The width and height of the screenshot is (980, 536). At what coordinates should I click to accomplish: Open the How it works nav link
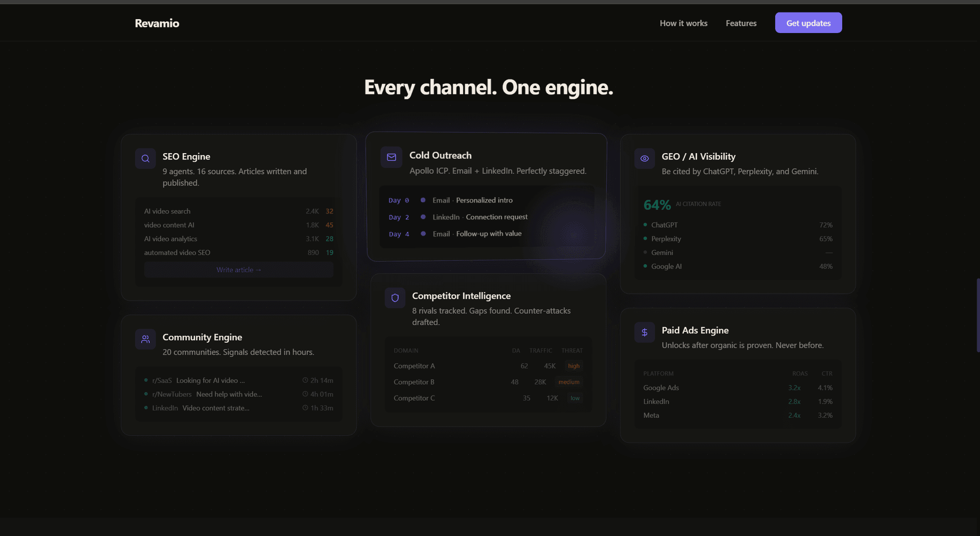[x=683, y=23]
